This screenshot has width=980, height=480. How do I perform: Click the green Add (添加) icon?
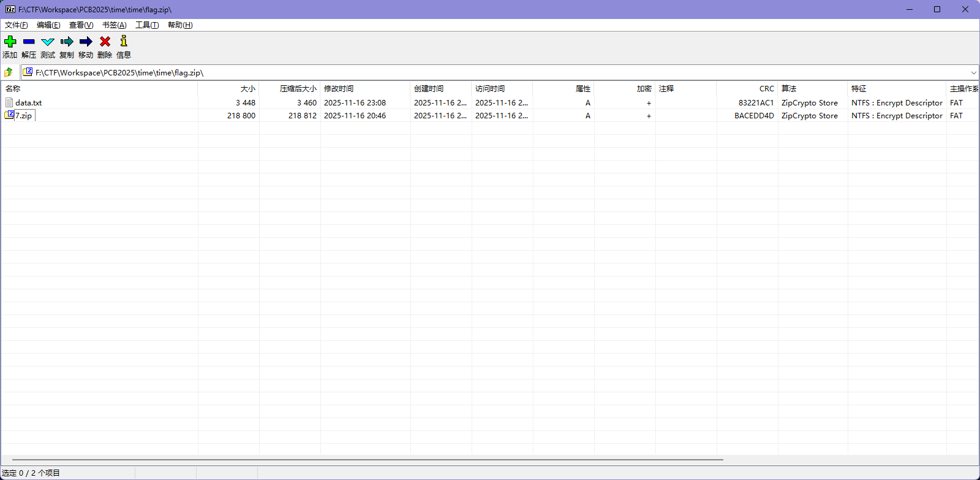pos(10,42)
